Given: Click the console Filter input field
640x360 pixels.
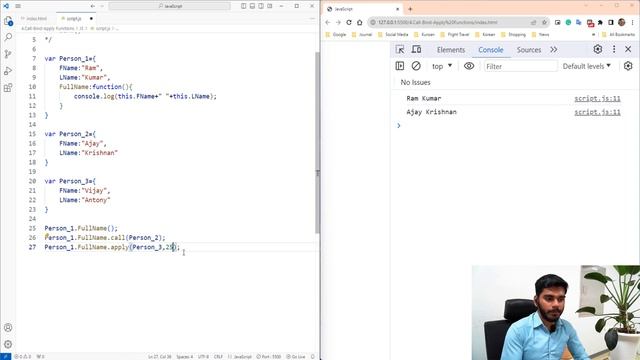Looking at the screenshot, I should click(520, 66).
